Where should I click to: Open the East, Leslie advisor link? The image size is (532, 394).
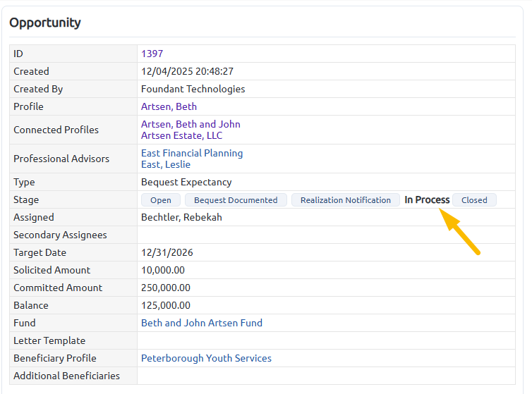pos(166,164)
